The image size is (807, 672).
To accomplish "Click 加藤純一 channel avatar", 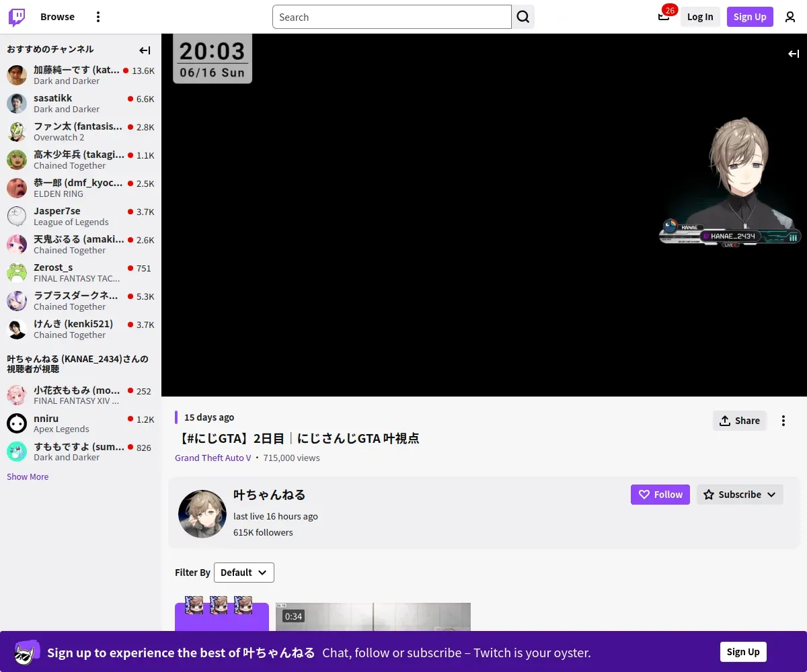I will [17, 75].
